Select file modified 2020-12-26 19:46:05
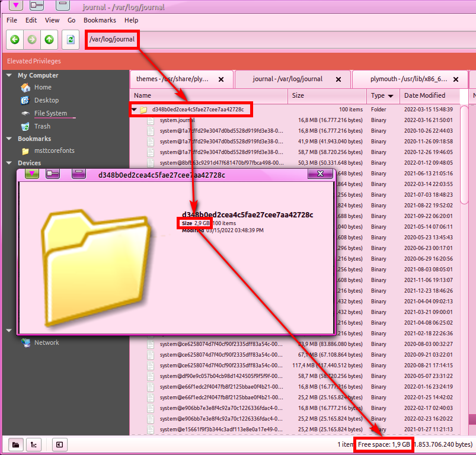The image size is (476, 455). tap(295, 152)
